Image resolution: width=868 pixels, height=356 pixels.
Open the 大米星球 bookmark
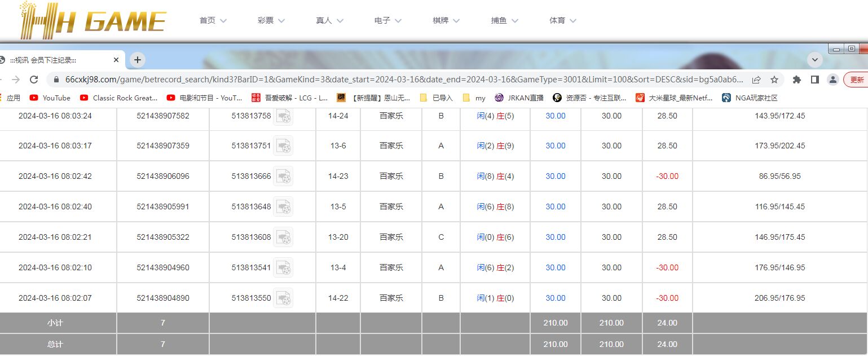pos(675,98)
